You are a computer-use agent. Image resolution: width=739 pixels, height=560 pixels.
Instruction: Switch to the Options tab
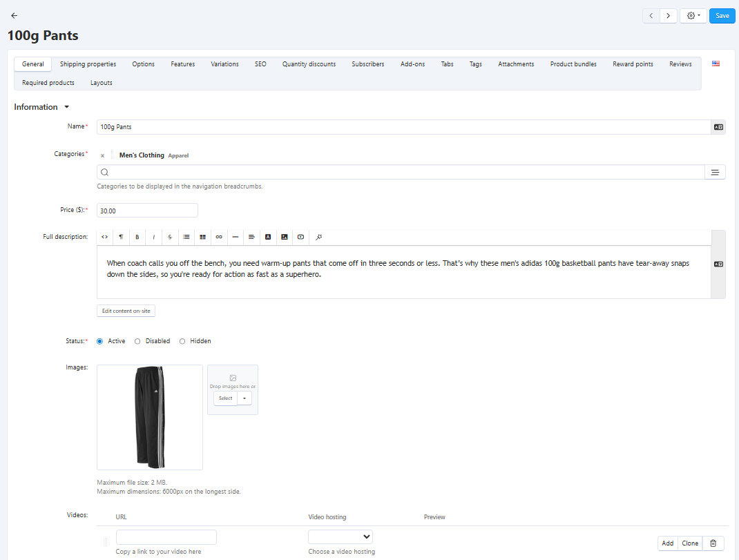[143, 64]
